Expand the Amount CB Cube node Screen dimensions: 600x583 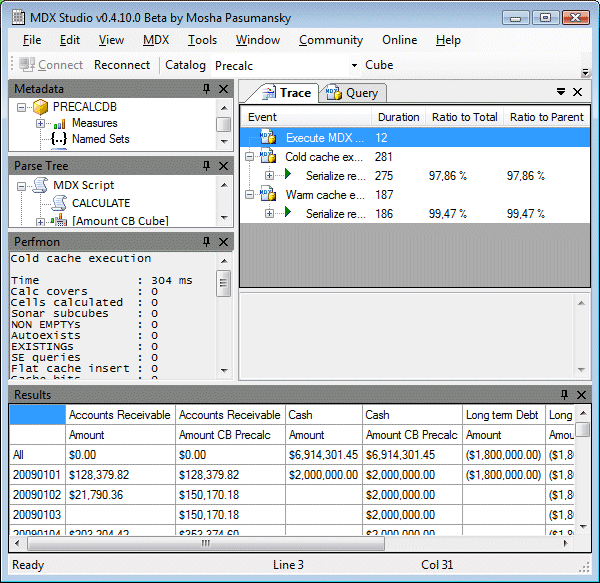coord(40,222)
